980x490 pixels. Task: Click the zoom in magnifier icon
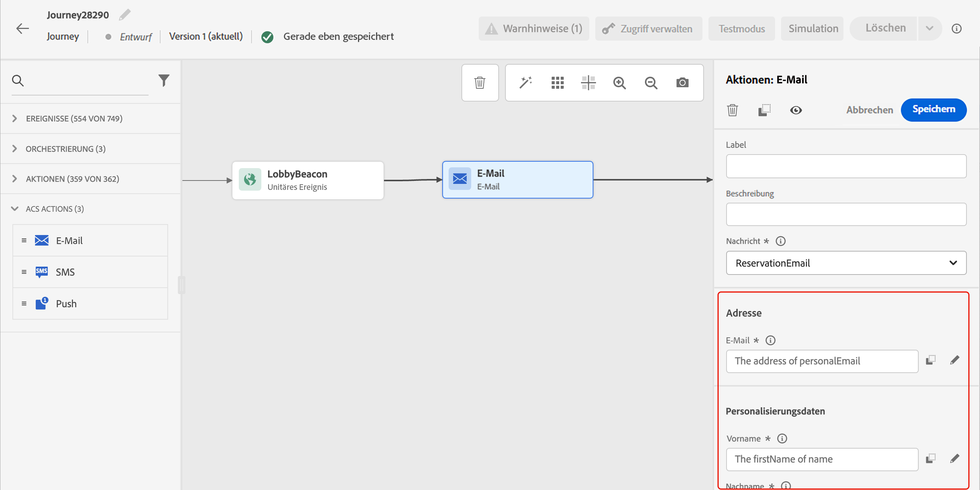pos(619,83)
